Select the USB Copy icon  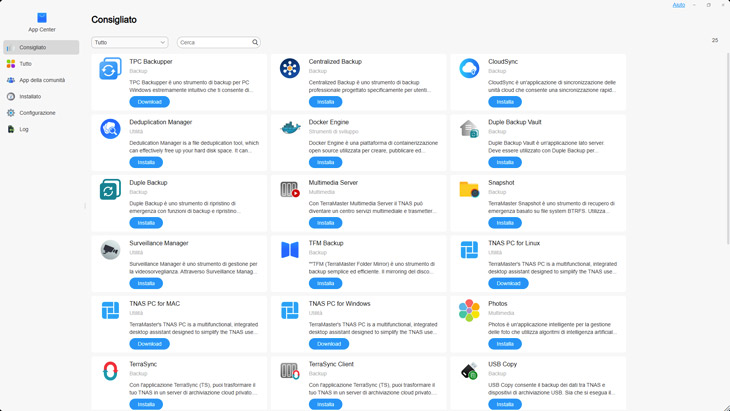469,370
